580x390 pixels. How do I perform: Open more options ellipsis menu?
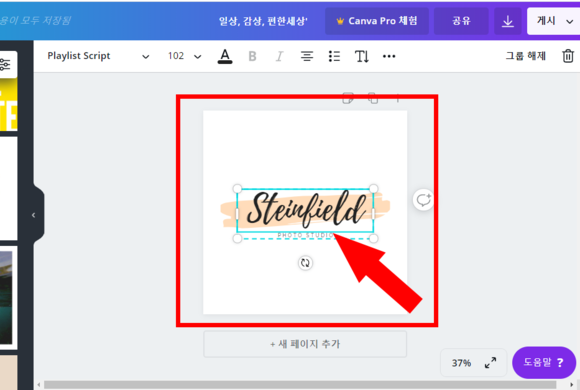pyautogui.click(x=389, y=56)
